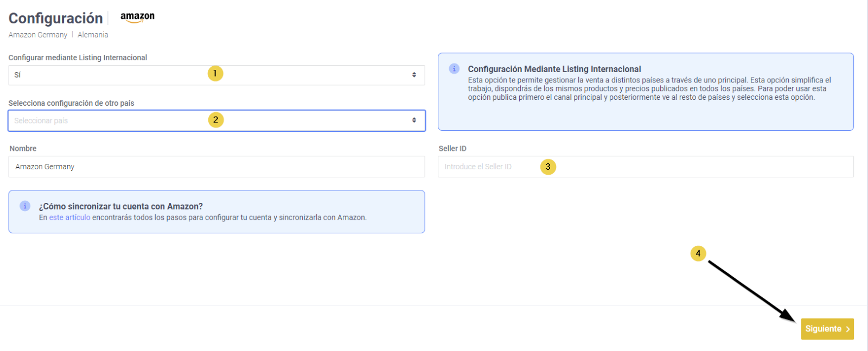Click the yellow step 1 marker

[x=215, y=73]
